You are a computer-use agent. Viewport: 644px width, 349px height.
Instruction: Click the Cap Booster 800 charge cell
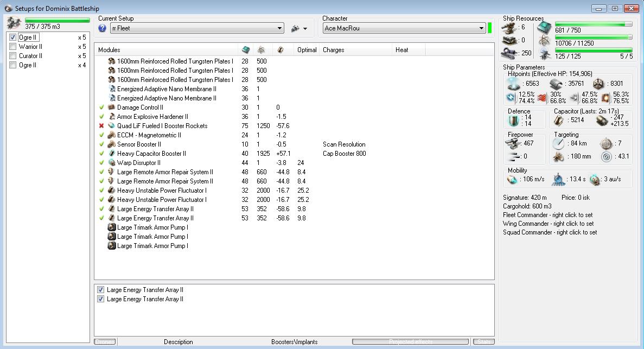pos(344,153)
